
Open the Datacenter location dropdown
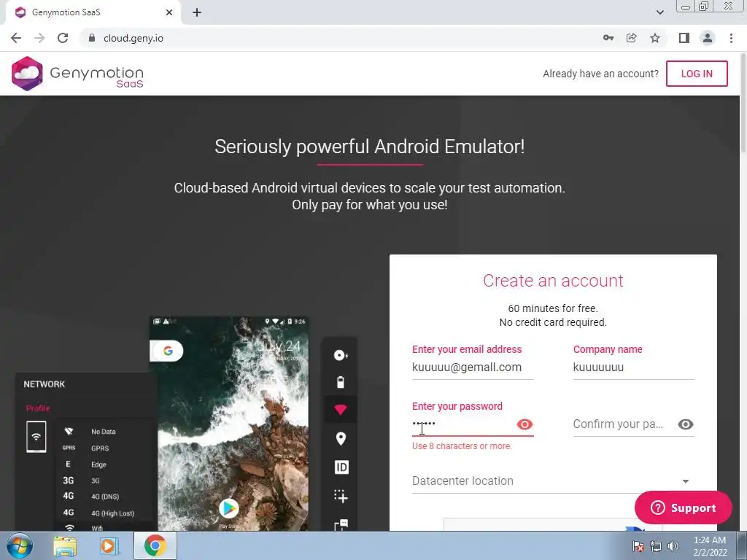tap(553, 481)
